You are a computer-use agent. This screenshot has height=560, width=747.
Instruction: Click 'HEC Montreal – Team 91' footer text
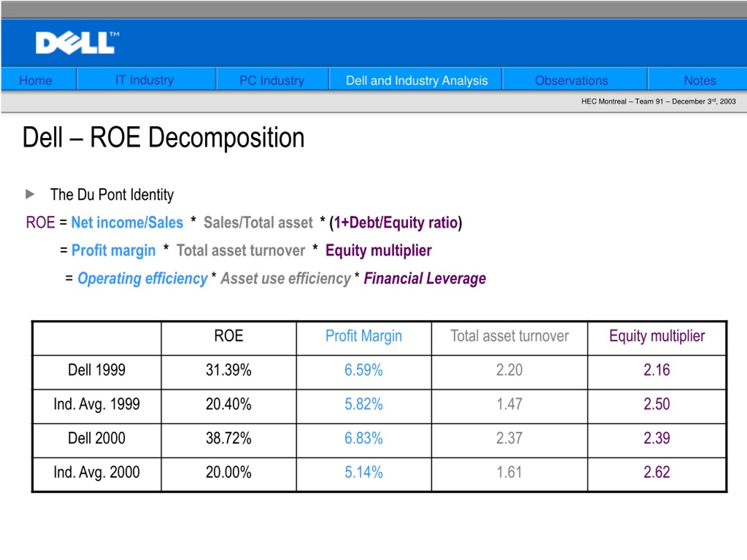click(x=622, y=101)
